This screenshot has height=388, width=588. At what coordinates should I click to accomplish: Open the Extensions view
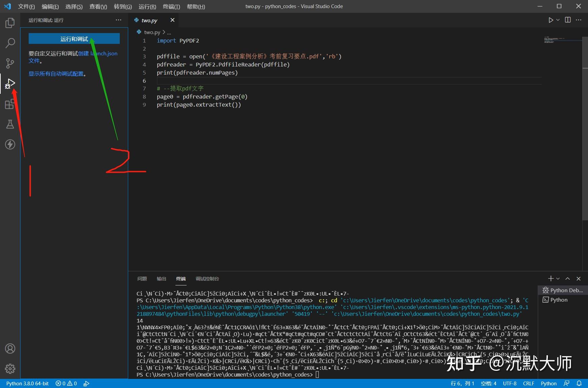(x=10, y=104)
